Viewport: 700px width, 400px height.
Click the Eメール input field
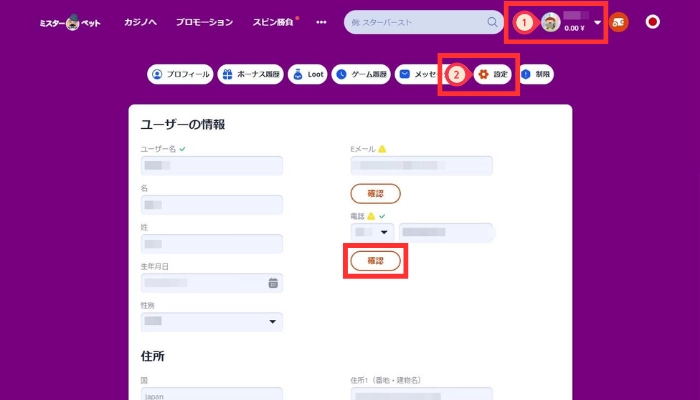click(421, 166)
